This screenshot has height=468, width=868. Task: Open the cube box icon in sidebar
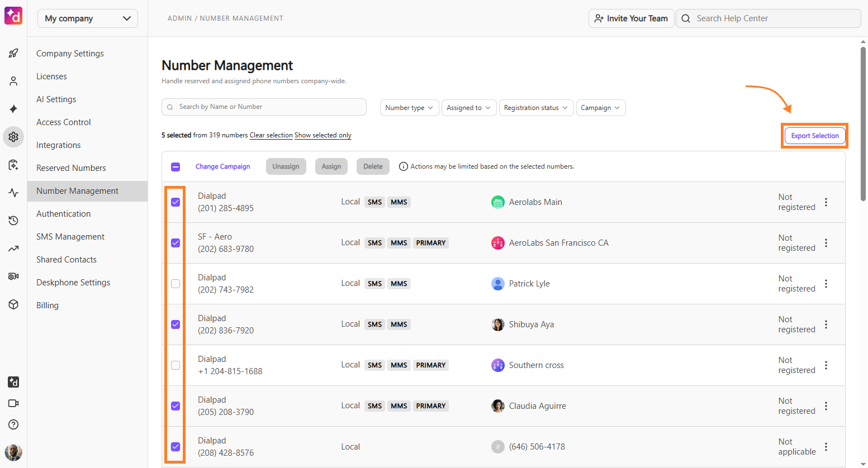(13, 304)
